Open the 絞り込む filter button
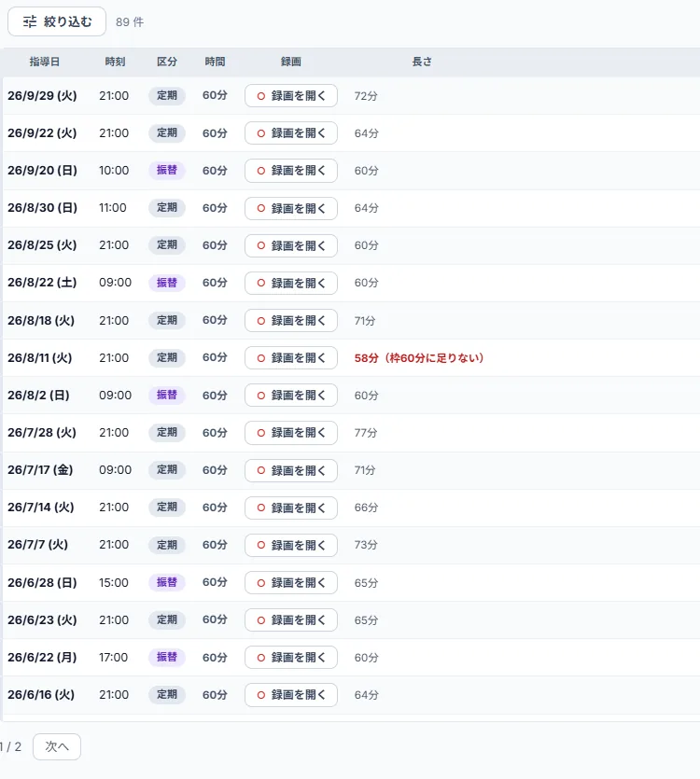Screen dimensions: 700x779 [x=57, y=21]
